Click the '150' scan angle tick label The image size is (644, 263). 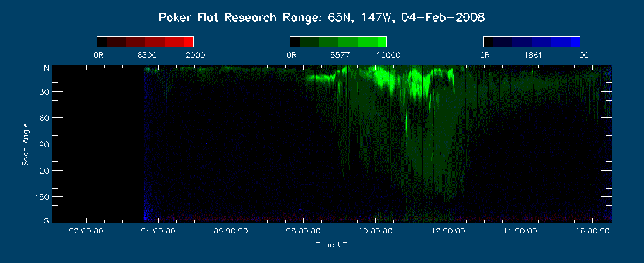[42, 197]
